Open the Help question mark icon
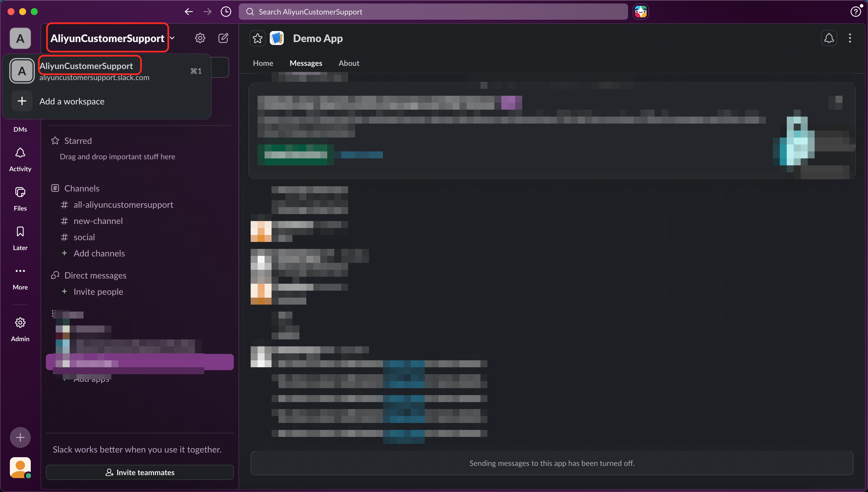The height and width of the screenshot is (492, 868). click(855, 12)
